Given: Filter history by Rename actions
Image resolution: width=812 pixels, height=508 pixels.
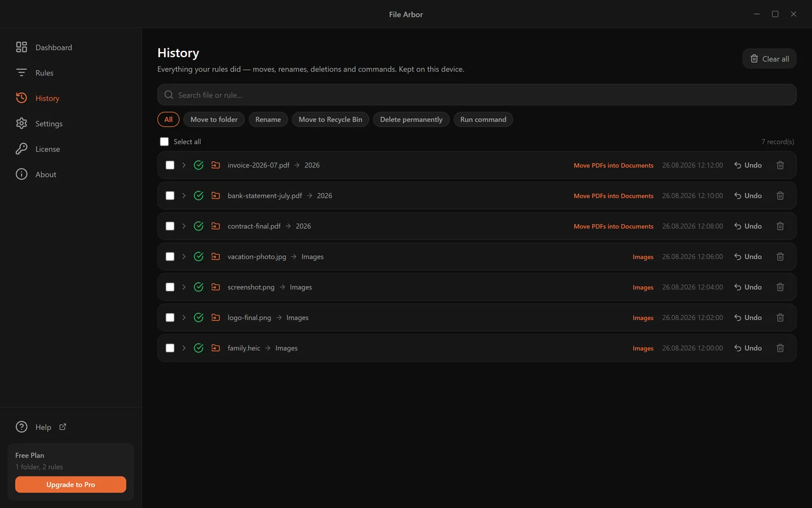Looking at the screenshot, I should coord(268,119).
